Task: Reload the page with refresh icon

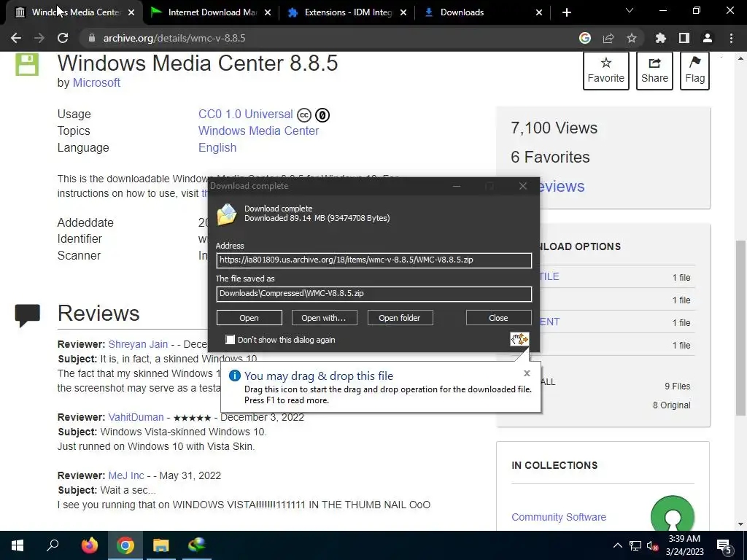Action: (63, 38)
